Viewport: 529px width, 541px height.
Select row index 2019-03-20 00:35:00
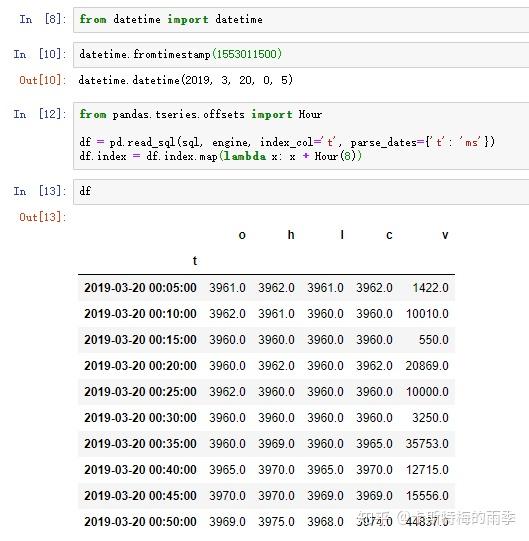[x=140, y=444]
